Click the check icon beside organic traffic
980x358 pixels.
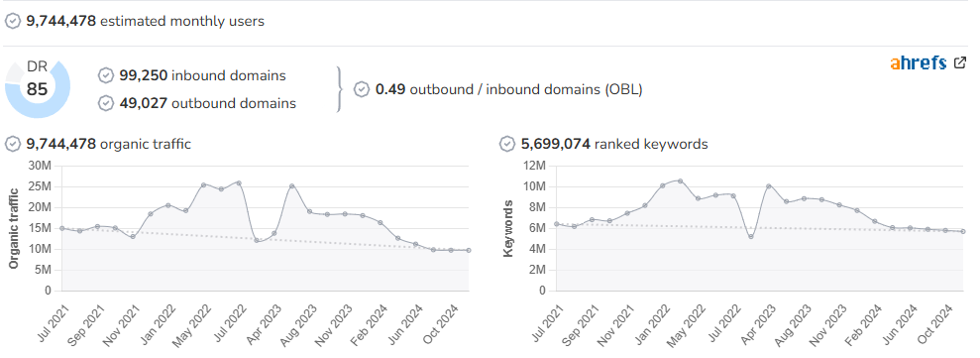(13, 144)
